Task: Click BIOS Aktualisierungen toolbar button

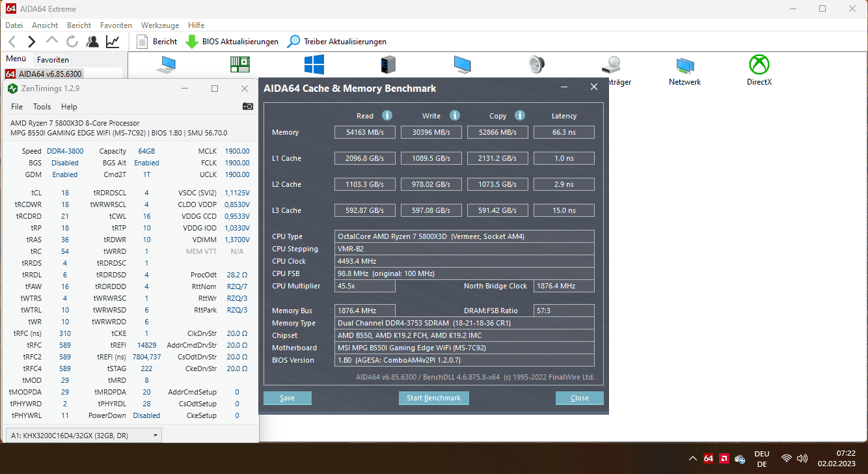Action: pyautogui.click(x=232, y=42)
